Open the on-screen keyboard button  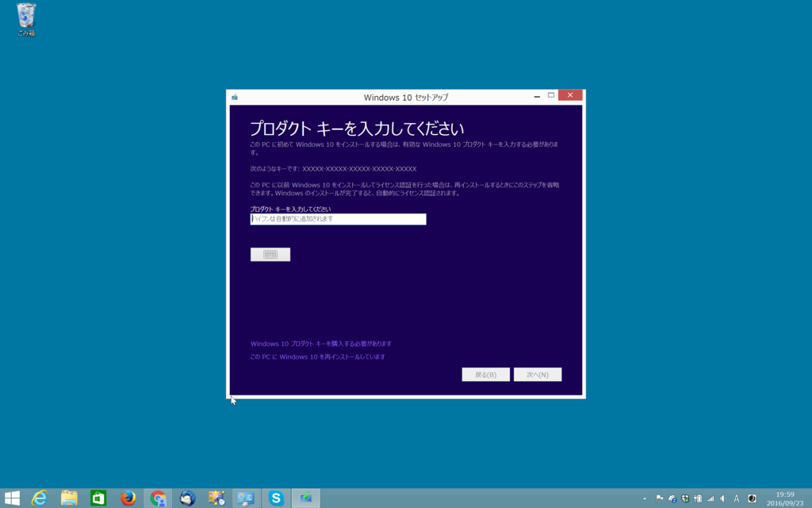click(270, 254)
